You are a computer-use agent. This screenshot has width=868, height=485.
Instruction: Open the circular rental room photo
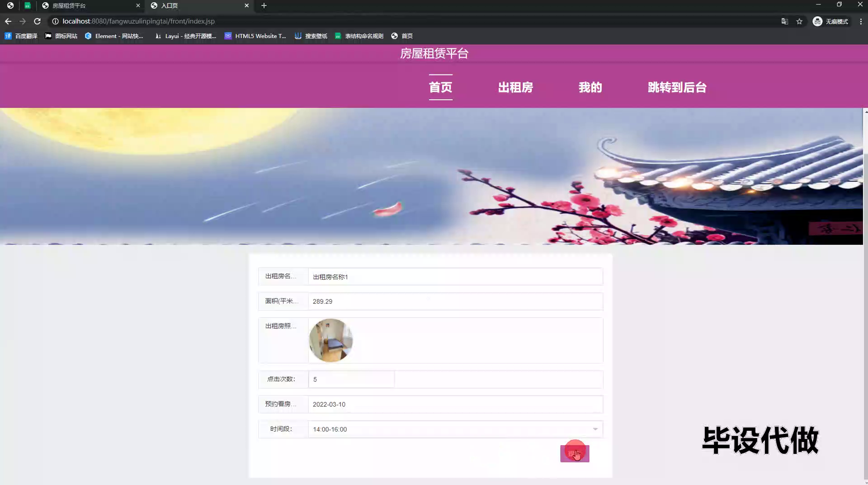[331, 340]
